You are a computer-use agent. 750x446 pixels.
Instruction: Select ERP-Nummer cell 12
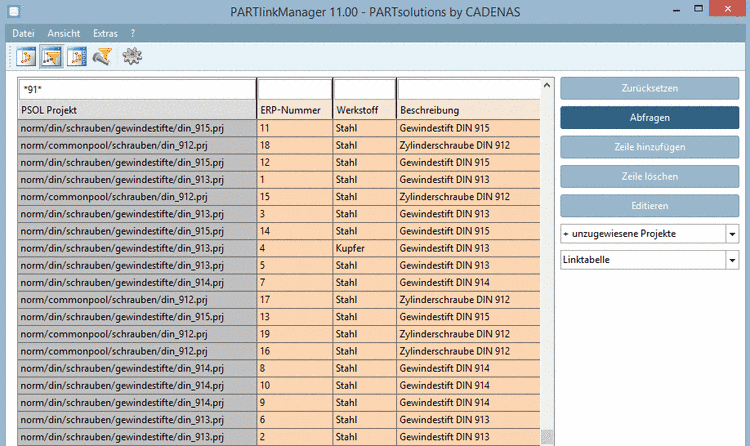pyautogui.click(x=294, y=163)
